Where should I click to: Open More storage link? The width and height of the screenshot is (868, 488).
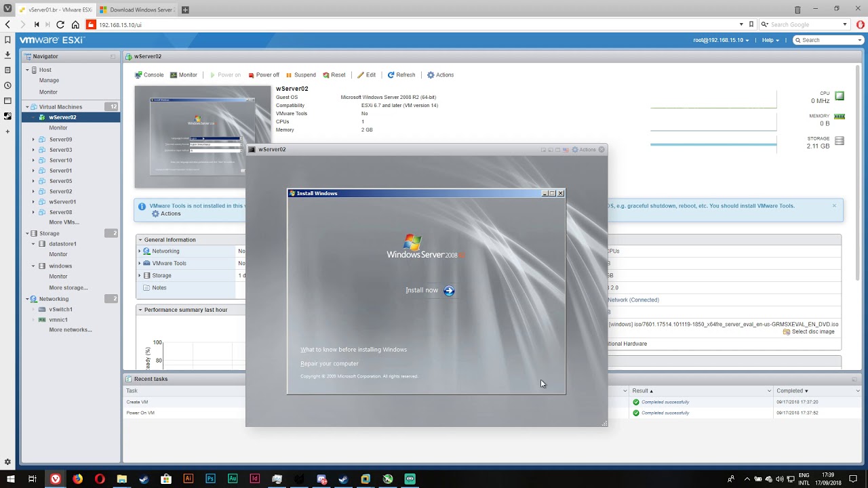tap(68, 288)
